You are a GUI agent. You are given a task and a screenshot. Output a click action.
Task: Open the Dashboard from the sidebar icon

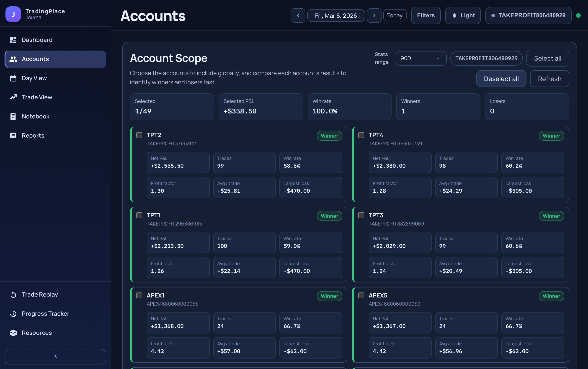tap(13, 40)
